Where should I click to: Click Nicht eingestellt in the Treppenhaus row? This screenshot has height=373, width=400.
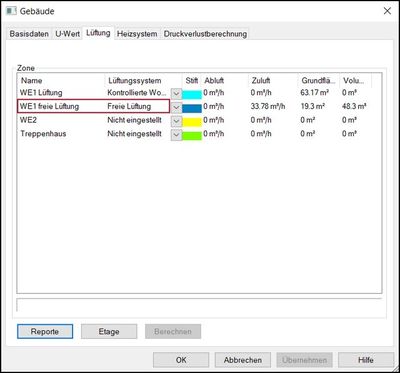(134, 134)
